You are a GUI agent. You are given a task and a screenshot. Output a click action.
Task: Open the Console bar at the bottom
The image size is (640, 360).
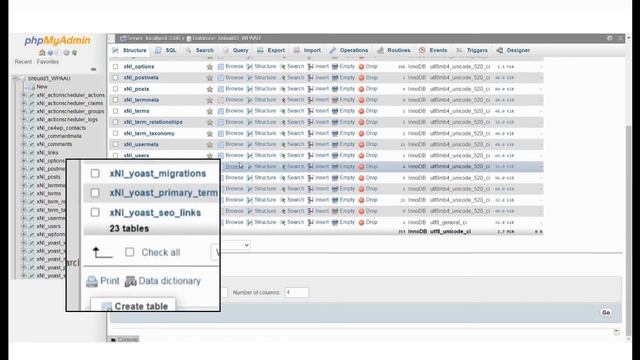pyautogui.click(x=124, y=339)
